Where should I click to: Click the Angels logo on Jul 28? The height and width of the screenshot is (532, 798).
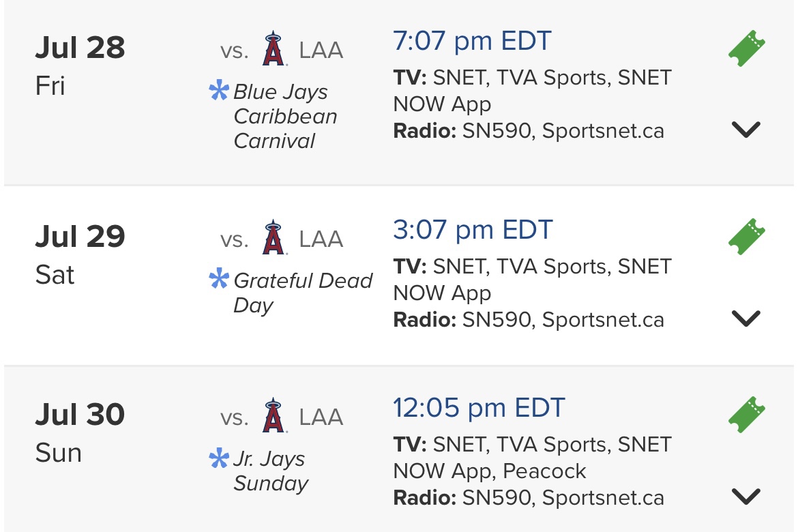pos(274,49)
